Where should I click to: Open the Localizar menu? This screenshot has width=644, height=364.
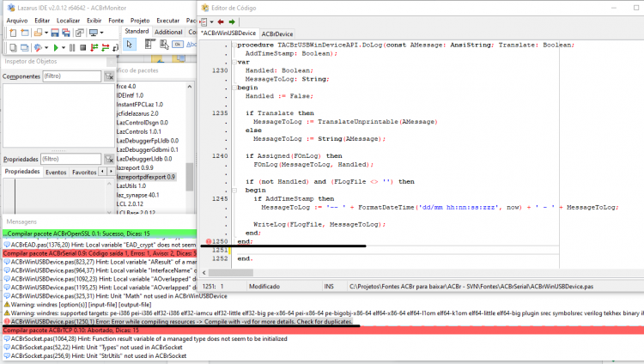(x=68, y=21)
